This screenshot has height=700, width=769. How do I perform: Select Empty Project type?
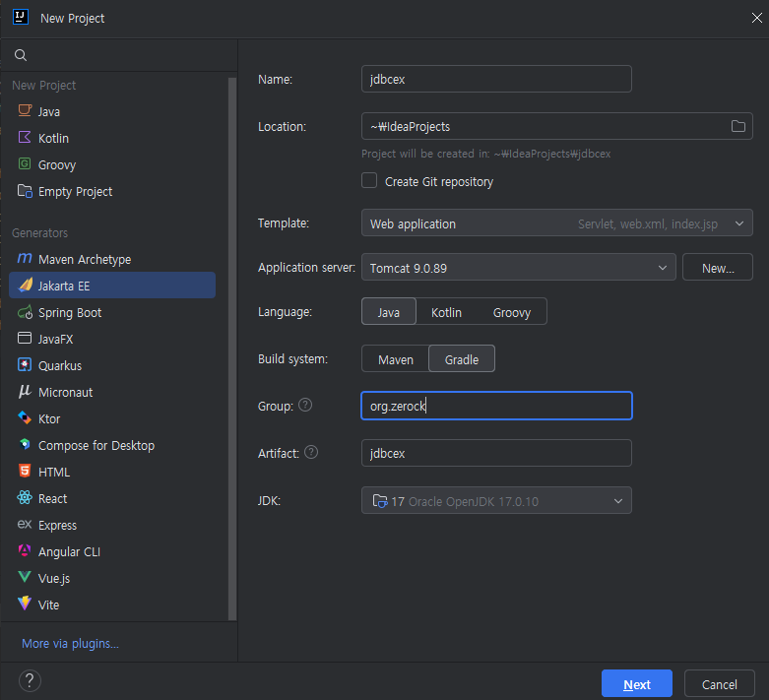click(112, 191)
